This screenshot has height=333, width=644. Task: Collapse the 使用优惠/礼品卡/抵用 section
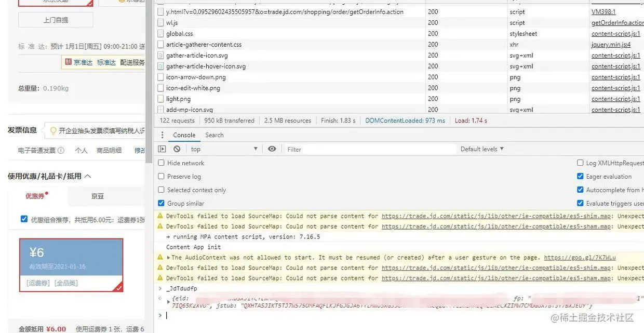pos(88,176)
